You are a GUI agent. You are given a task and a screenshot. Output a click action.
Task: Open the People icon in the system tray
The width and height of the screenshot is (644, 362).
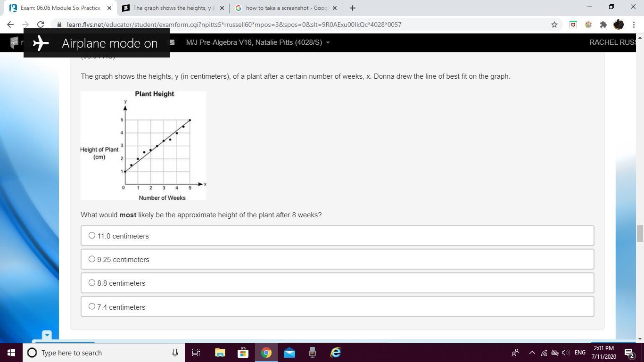(x=515, y=353)
